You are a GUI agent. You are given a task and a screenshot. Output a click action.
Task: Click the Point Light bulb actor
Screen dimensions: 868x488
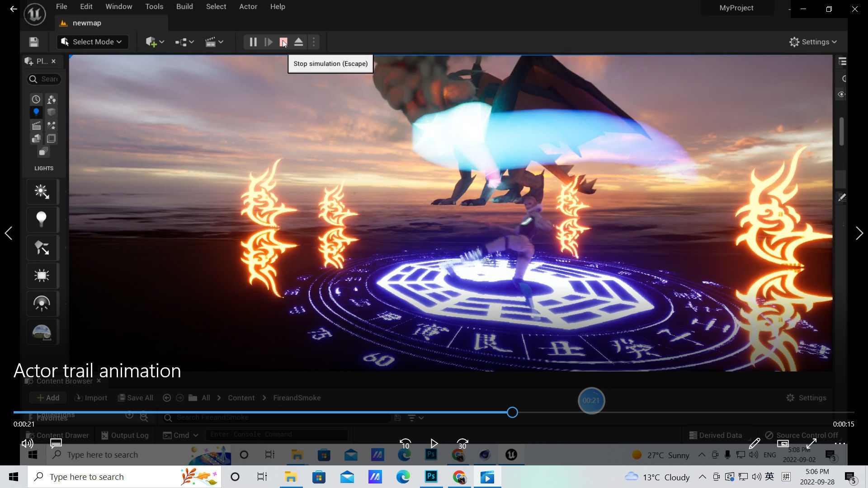[42, 220]
